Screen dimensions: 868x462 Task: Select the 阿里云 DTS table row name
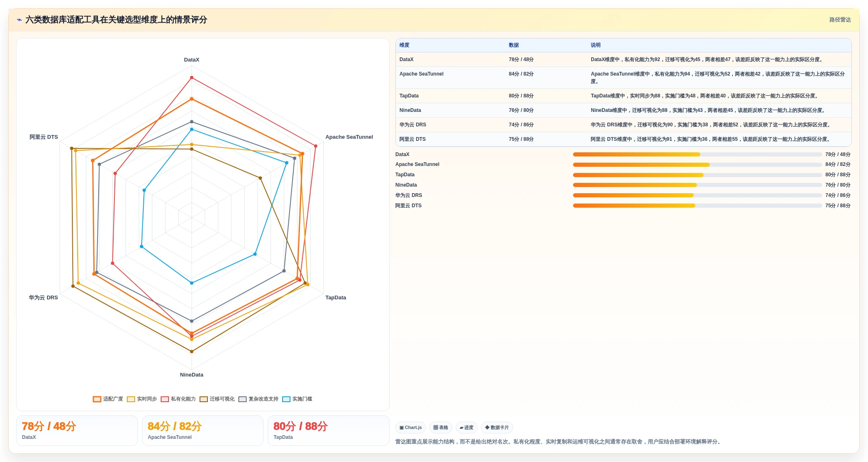412,139
